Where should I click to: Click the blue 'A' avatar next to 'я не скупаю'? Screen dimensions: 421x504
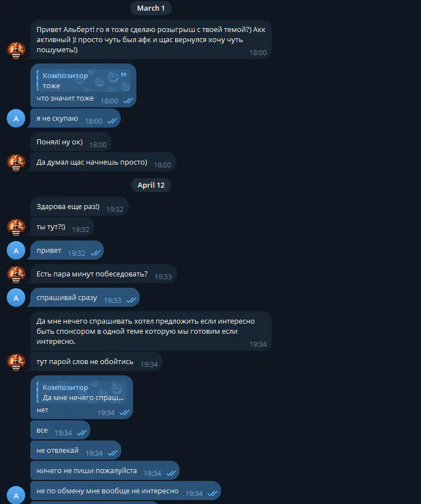(16, 119)
